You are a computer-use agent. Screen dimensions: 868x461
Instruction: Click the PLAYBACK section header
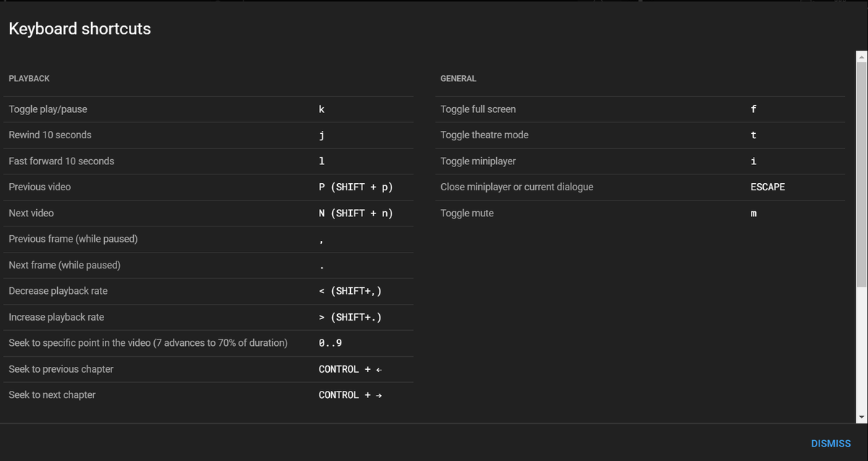tap(29, 78)
